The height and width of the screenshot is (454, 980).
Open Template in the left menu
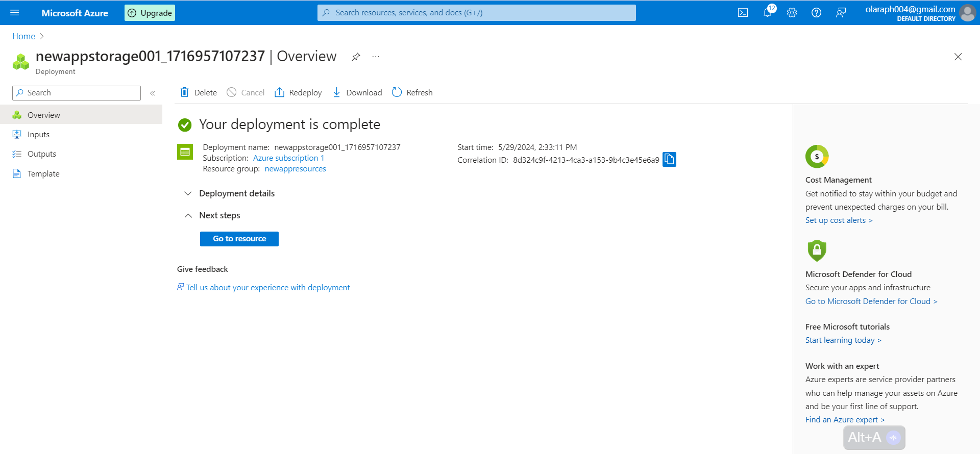(81, 174)
